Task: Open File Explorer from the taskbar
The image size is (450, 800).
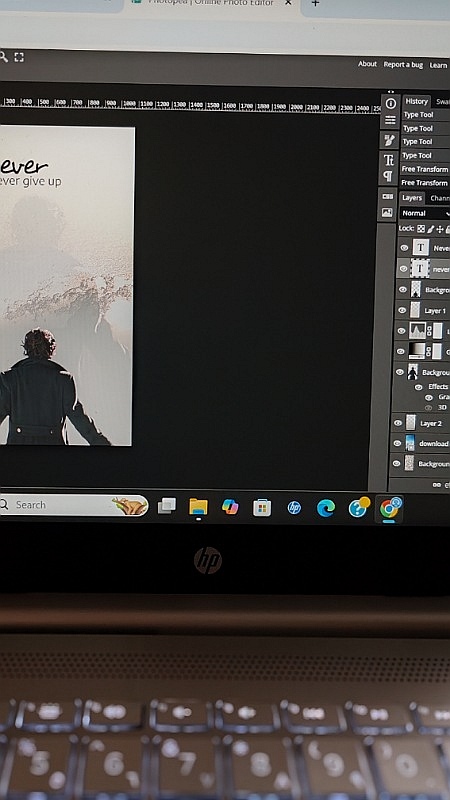Action: point(198,507)
